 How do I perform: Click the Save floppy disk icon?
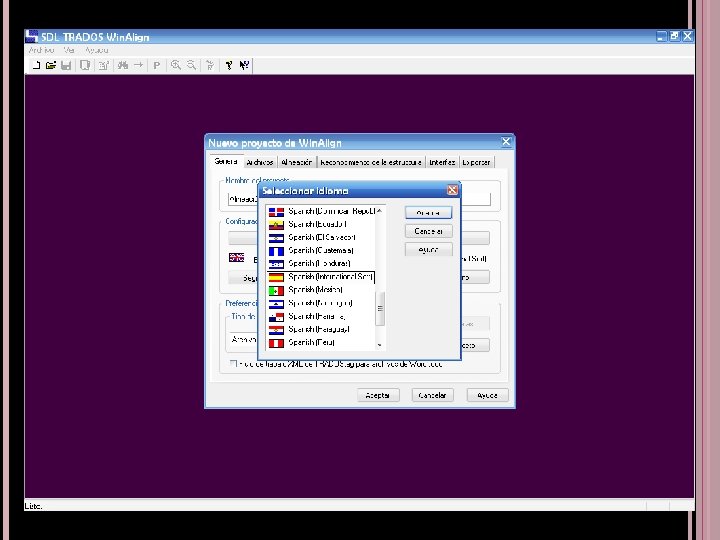pos(66,65)
